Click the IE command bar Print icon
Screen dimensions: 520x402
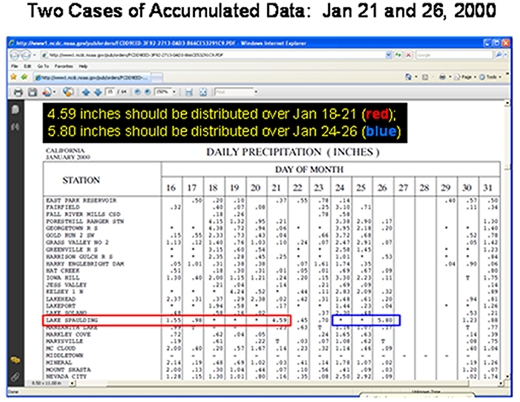point(442,77)
